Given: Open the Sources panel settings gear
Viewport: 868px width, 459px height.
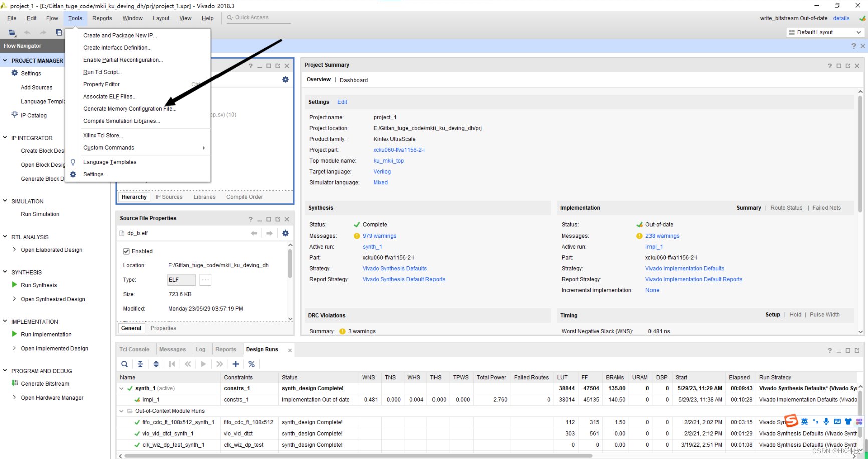Looking at the screenshot, I should coord(285,80).
